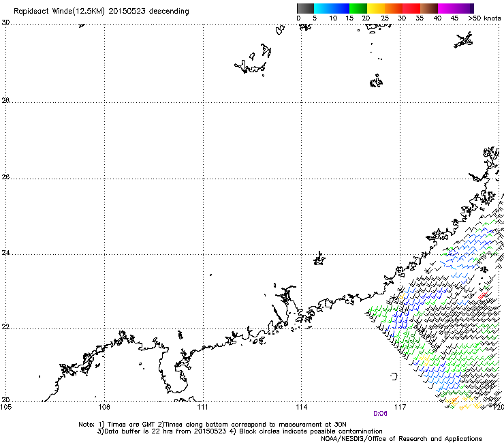Click the '40' legend scale label
Screen dimensions: 504x443
[437, 18]
